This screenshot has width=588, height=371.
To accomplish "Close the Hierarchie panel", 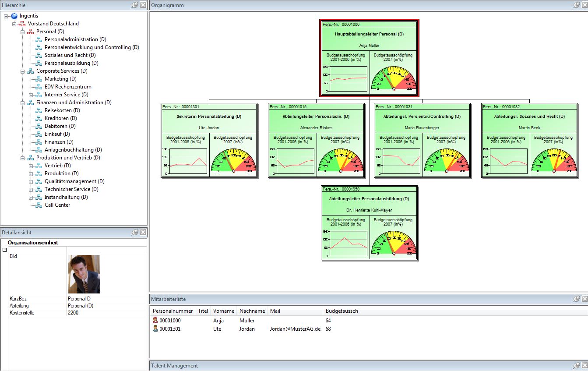I will pos(143,5).
